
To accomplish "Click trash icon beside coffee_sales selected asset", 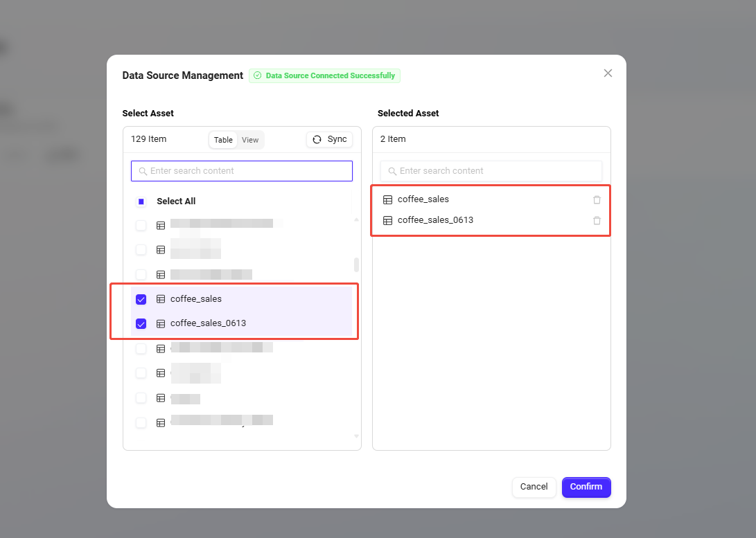I will coord(597,200).
